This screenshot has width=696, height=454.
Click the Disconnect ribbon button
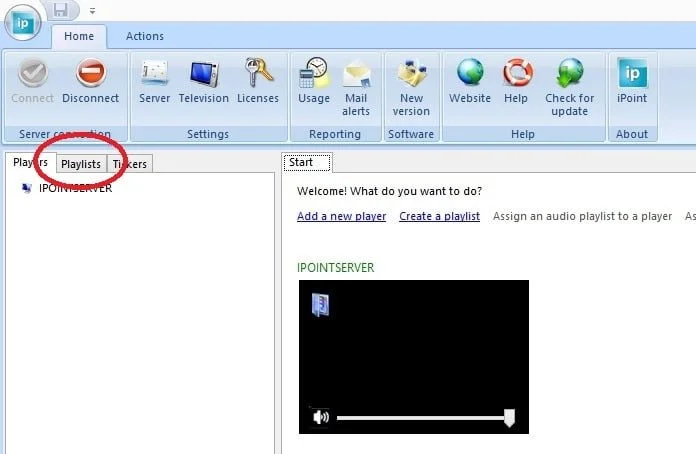pyautogui.click(x=91, y=81)
